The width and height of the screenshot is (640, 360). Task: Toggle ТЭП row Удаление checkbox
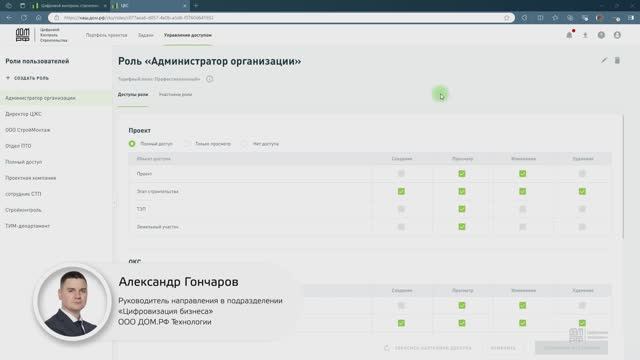click(x=582, y=209)
